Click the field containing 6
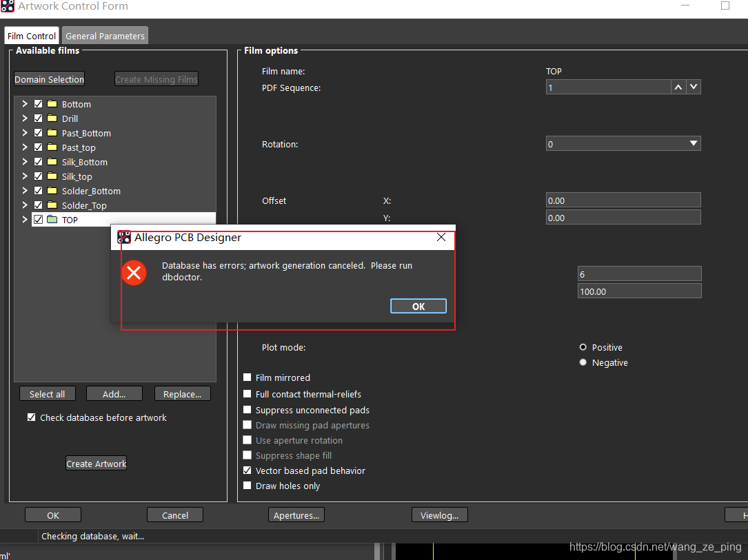 click(x=639, y=274)
